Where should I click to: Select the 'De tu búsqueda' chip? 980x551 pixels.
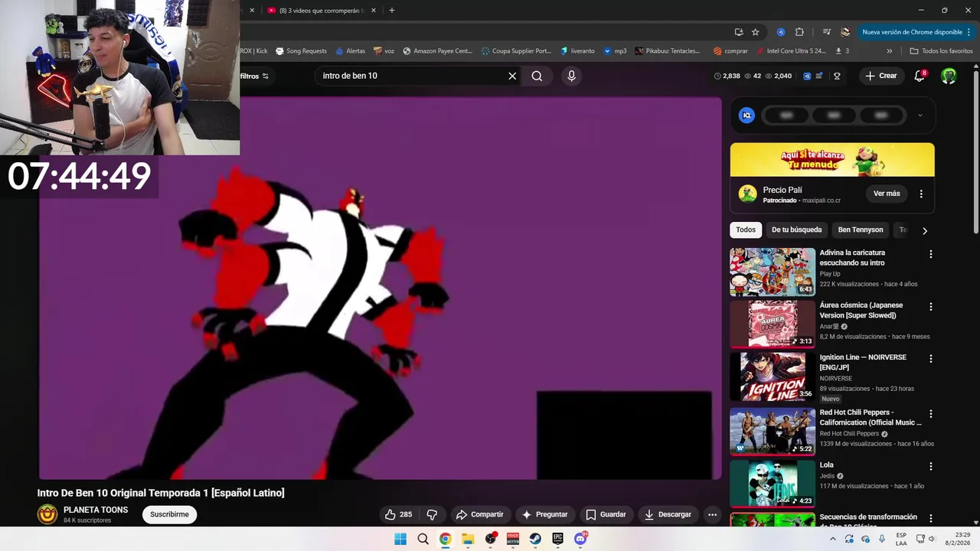click(x=796, y=230)
